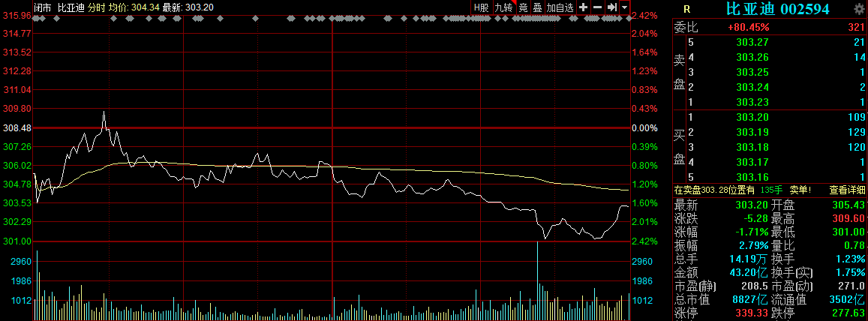Click the 委比 +80.45% value

749,26
